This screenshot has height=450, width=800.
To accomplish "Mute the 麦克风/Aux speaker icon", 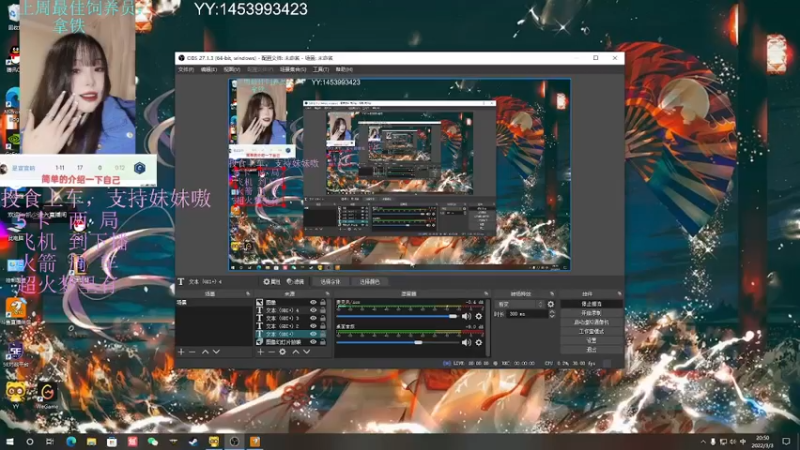I will click(466, 316).
